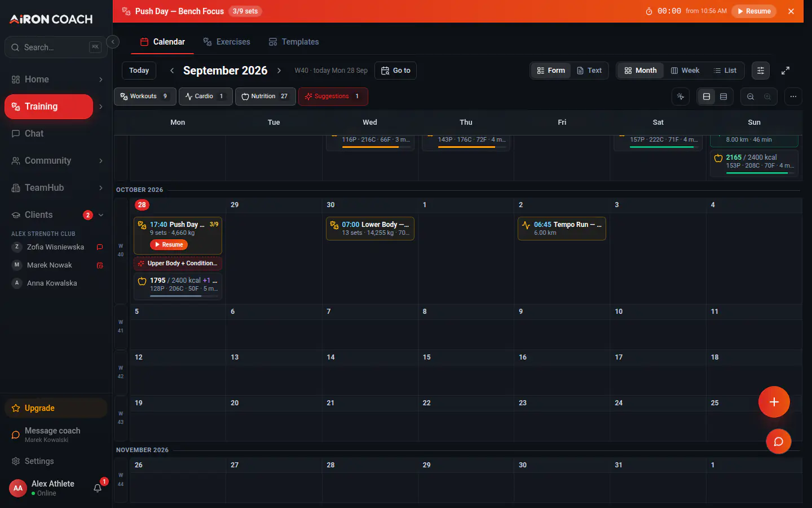Click the alert icon next to Marek Nowak
The image size is (812, 508).
click(100, 265)
